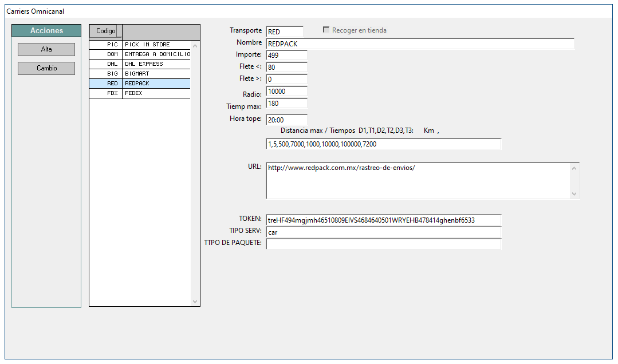Select the BIGMART row

coord(140,74)
